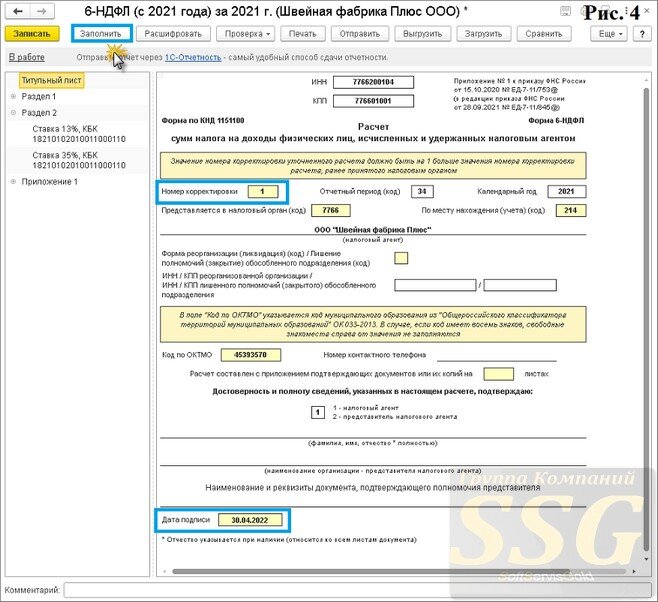This screenshot has height=602, width=658.
Task: Open the Проверка dropdown button
Action: (245, 34)
